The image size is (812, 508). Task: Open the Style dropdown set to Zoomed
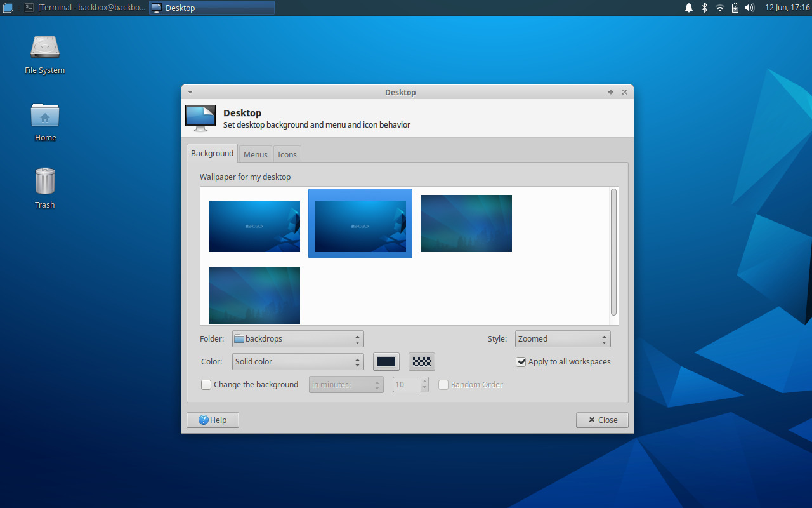click(562, 338)
